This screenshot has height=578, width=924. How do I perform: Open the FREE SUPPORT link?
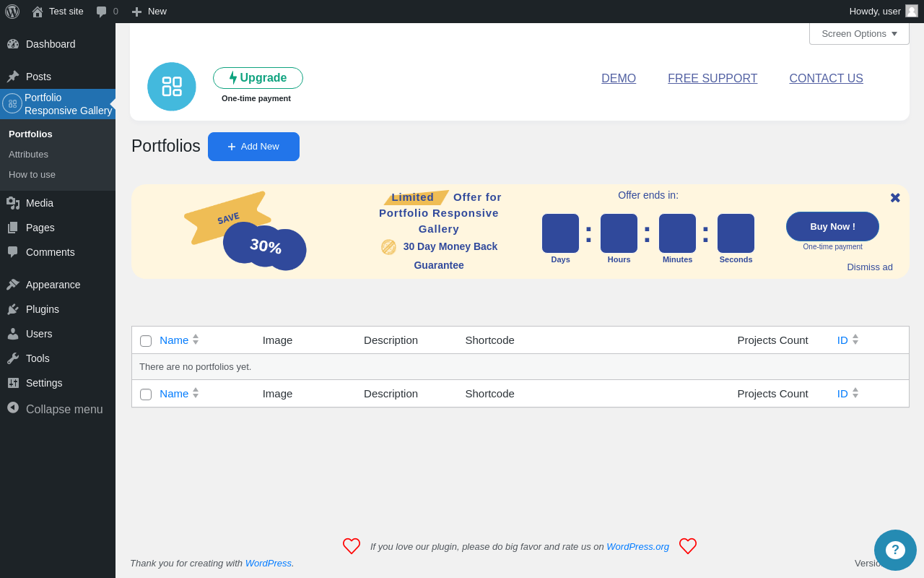[712, 79]
